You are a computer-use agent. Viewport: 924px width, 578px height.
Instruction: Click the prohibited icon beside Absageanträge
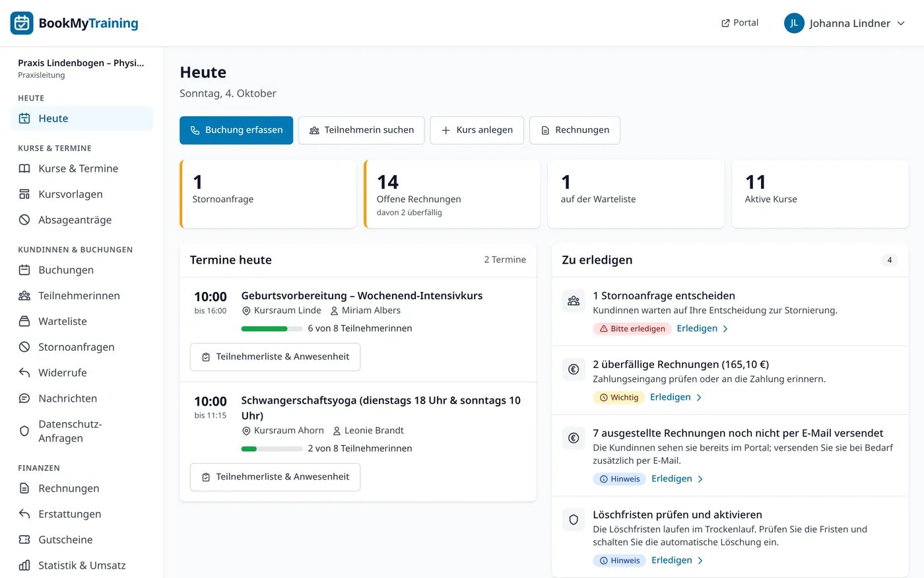tap(24, 220)
